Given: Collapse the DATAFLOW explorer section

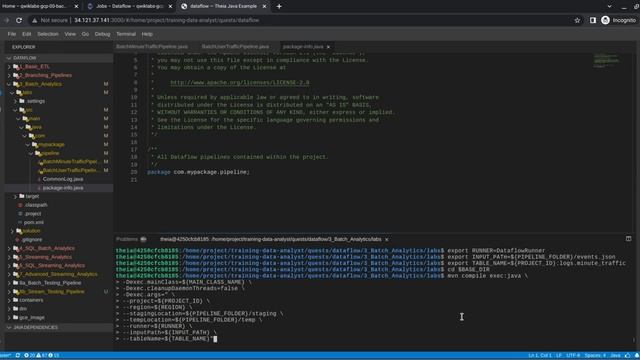Looking at the screenshot, I should (x=9, y=58).
